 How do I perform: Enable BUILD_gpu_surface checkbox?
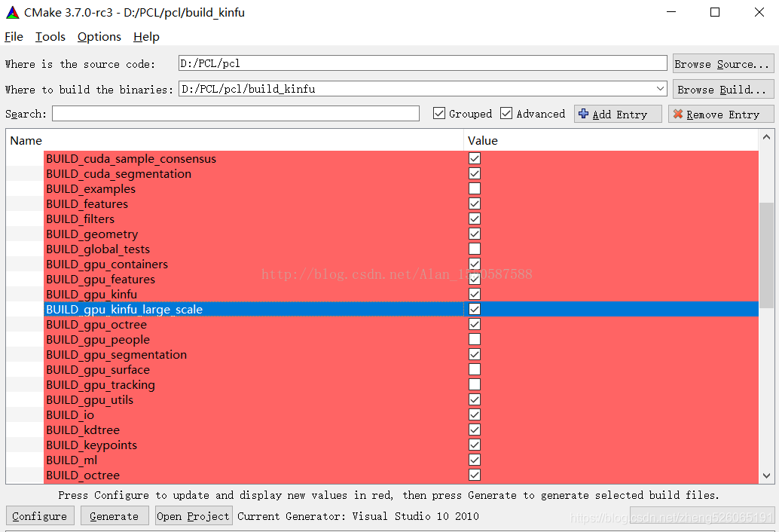click(x=475, y=369)
